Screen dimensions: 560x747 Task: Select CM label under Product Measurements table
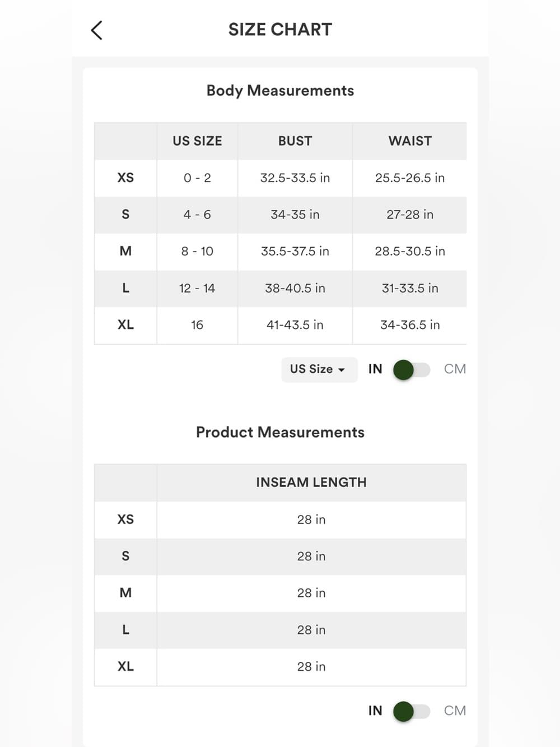[455, 711]
